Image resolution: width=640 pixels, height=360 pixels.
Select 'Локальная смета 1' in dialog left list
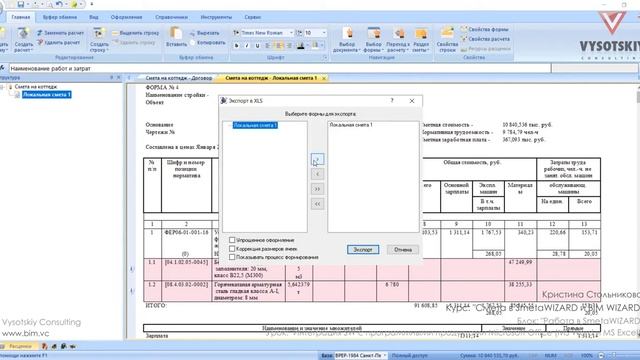[x=255, y=125]
